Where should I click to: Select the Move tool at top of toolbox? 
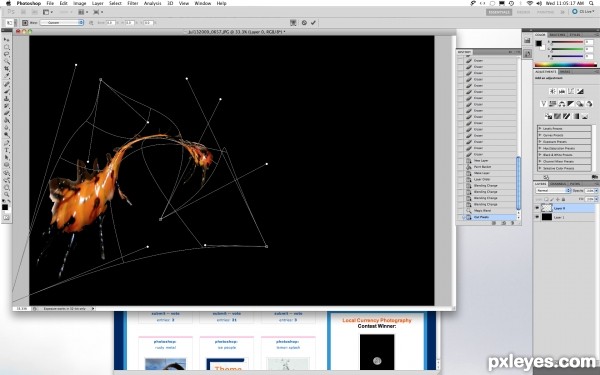7,39
